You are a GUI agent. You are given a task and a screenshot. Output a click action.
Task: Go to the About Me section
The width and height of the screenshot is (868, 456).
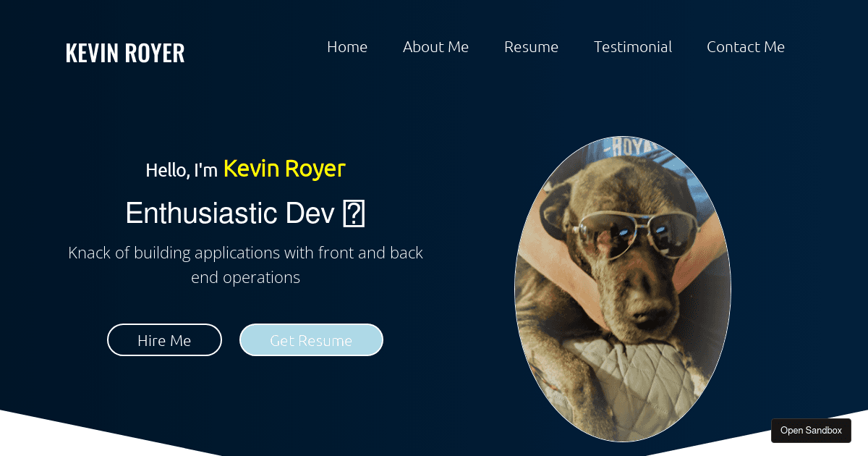435,47
